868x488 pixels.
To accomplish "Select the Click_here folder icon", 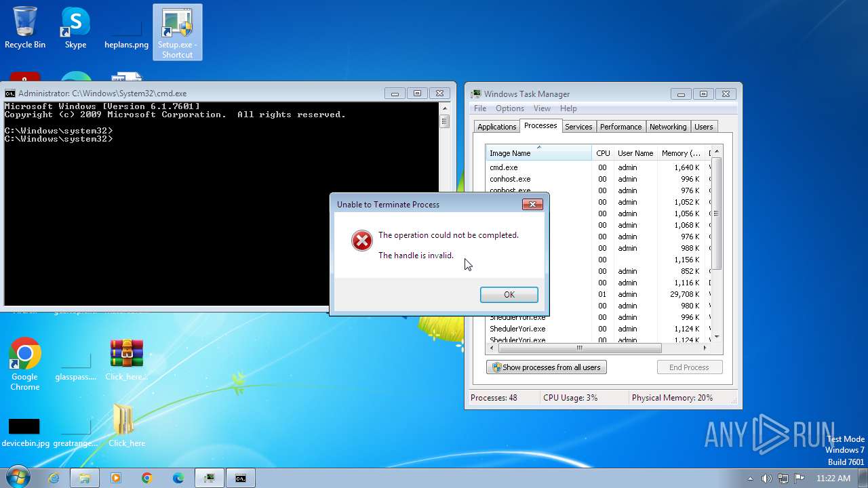I will coord(126,426).
